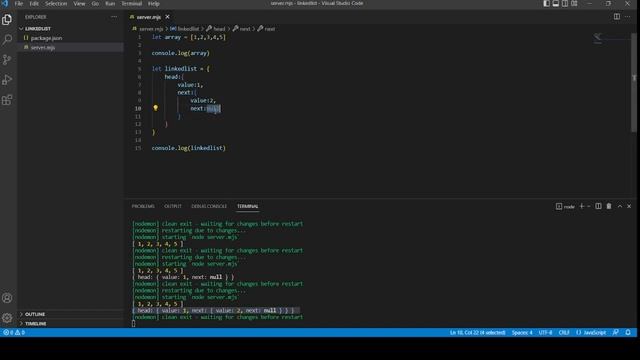
Task: Open editor More Actions ellipsis
Action: click(627, 17)
